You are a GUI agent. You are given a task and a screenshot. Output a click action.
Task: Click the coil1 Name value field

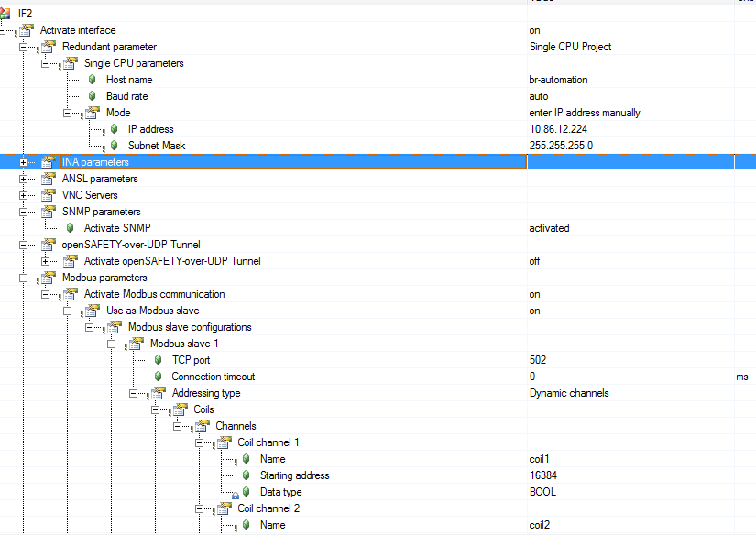point(541,459)
